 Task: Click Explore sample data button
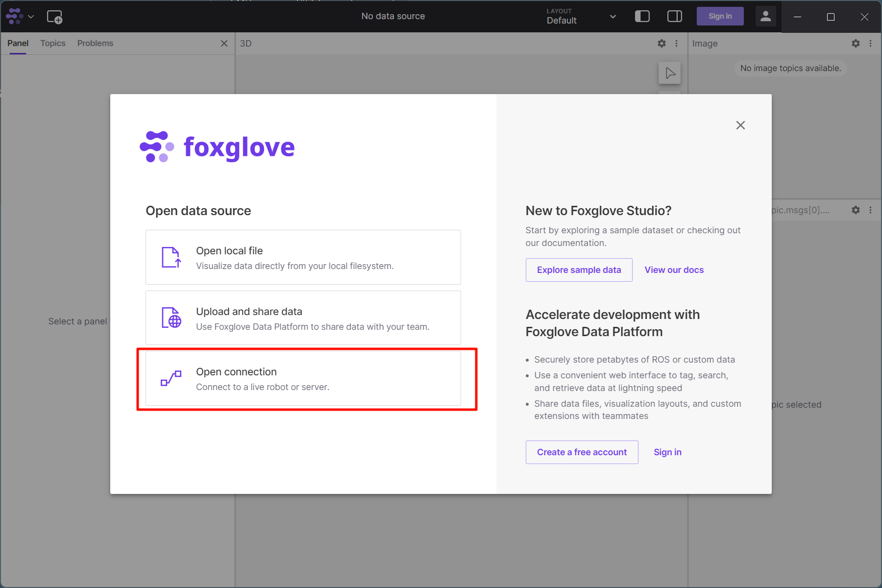579,270
